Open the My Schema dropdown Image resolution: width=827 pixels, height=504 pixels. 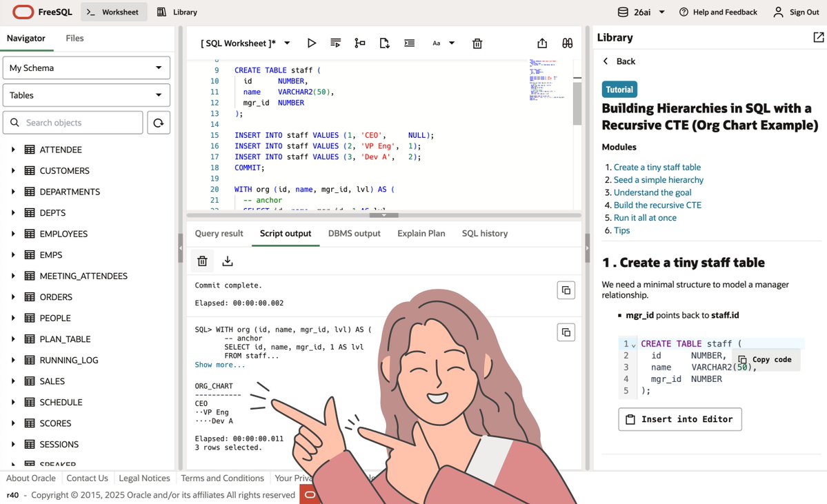click(x=86, y=68)
